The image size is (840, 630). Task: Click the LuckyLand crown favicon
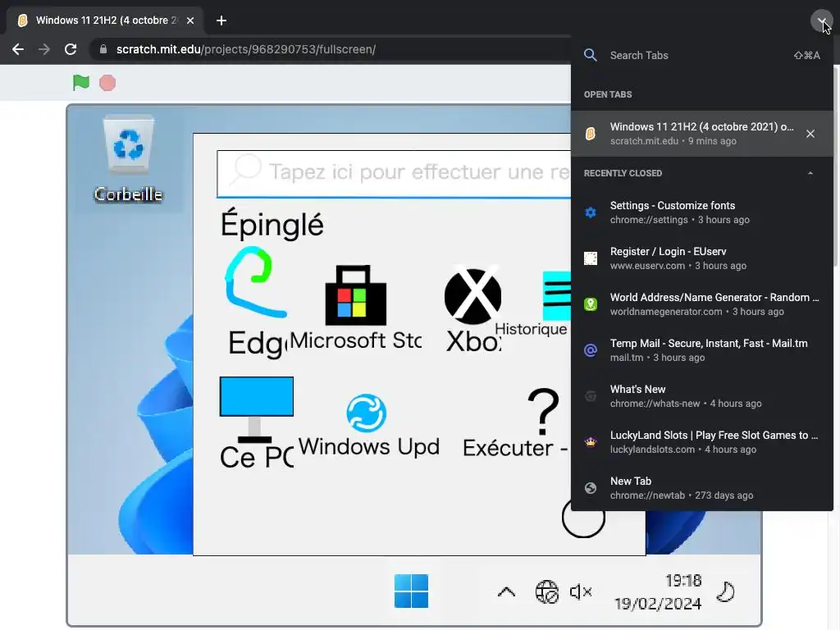(591, 442)
